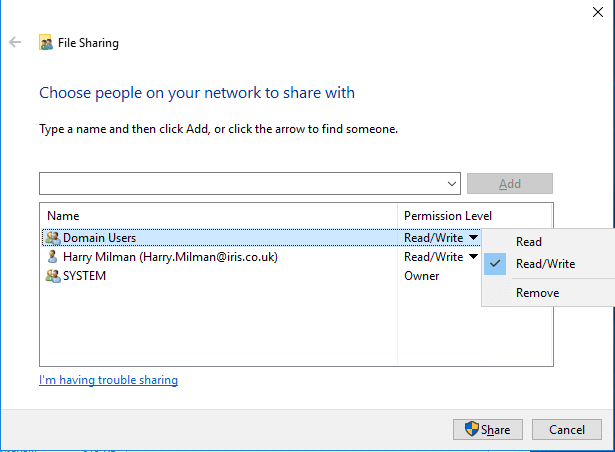Choose Read from the permission menu
This screenshot has height=452, width=615.
click(x=548, y=242)
